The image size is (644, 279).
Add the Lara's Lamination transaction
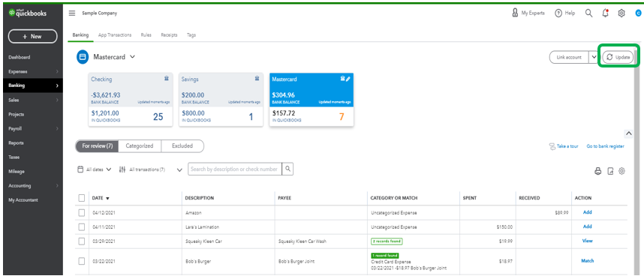(587, 226)
